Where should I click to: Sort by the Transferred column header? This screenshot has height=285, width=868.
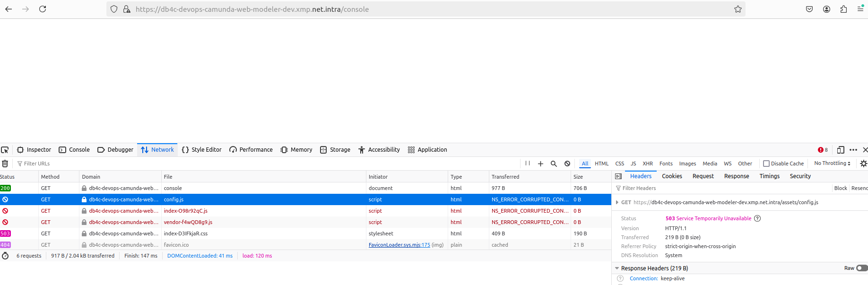pos(529,177)
